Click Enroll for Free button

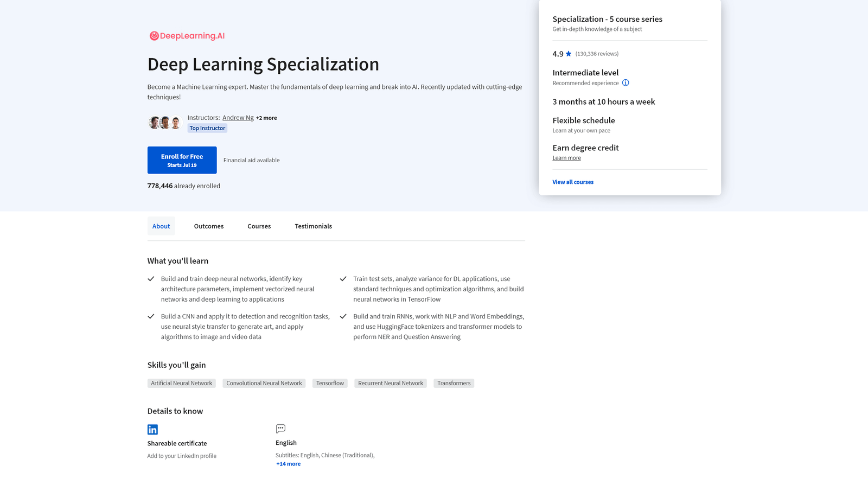point(182,160)
